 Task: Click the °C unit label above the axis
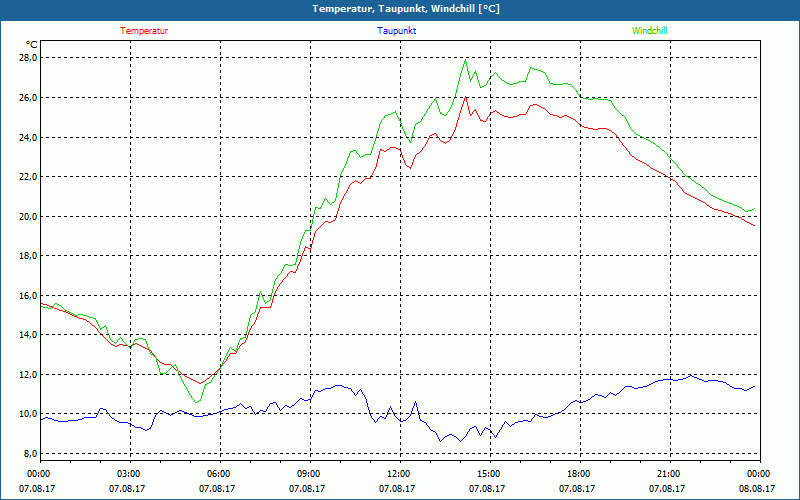coord(32,44)
